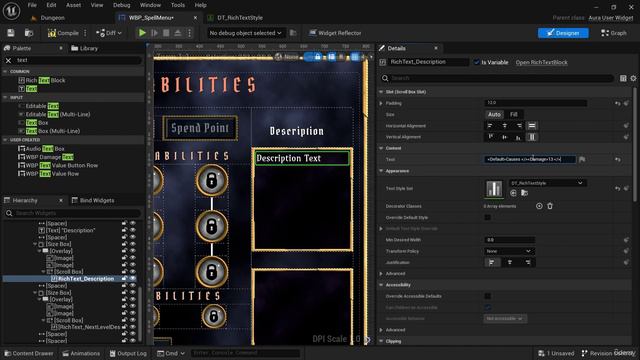Set horizontal alignment to left
The width and height of the screenshot is (640, 360).
pyautogui.click(x=490, y=126)
